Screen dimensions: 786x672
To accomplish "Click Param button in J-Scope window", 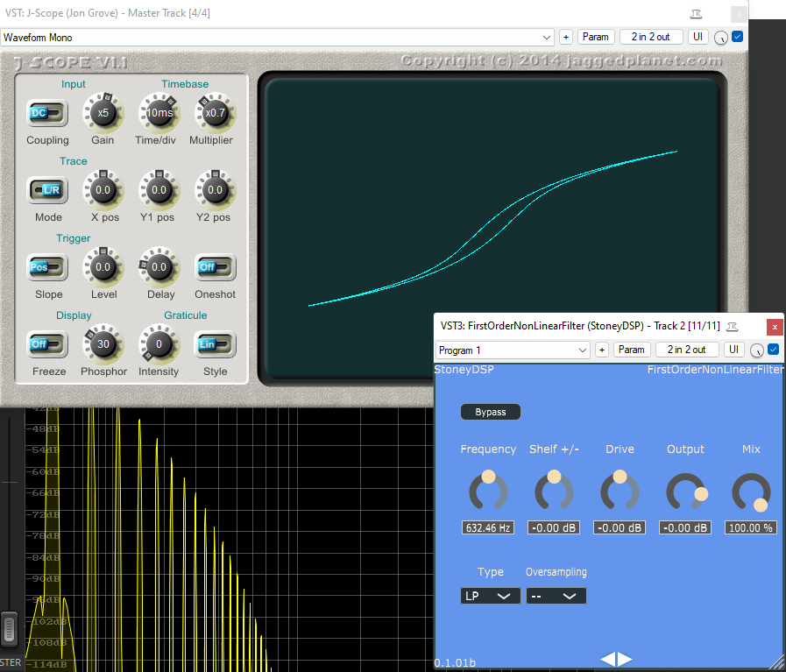I will point(596,37).
